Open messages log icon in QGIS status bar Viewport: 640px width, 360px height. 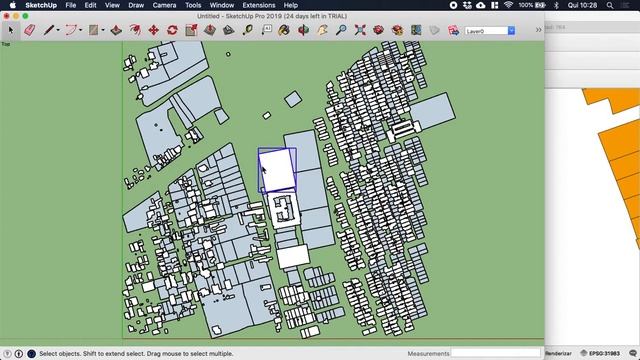click(x=633, y=353)
